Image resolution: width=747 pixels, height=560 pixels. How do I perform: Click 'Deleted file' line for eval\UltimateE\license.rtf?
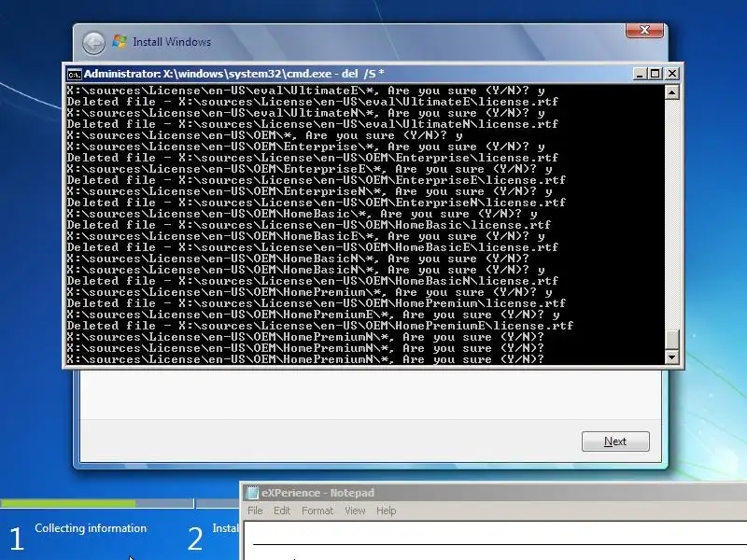312,102
